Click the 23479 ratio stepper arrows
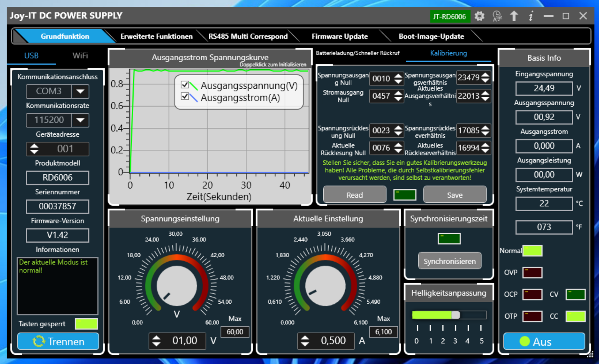Screen dimensions: 599x364 (x=485, y=78)
